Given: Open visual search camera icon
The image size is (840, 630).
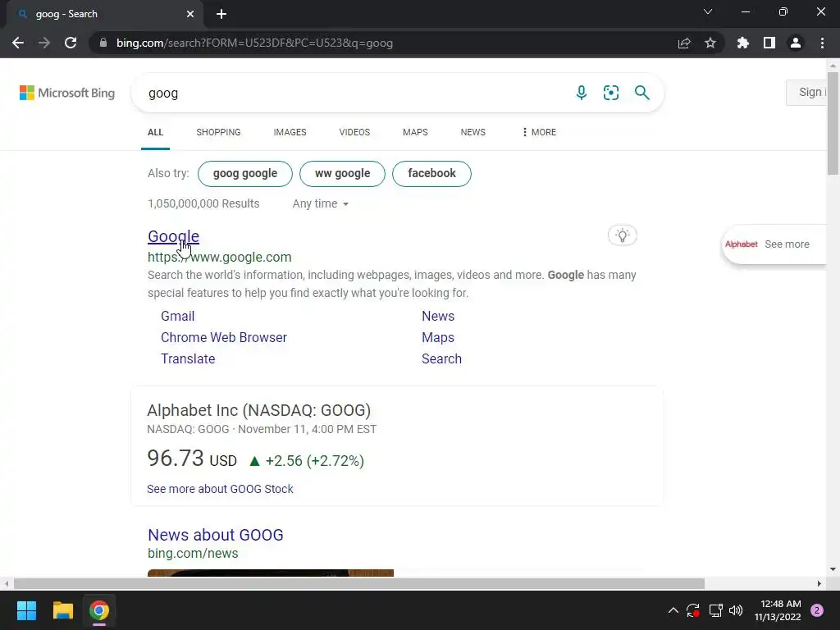Looking at the screenshot, I should [x=610, y=93].
